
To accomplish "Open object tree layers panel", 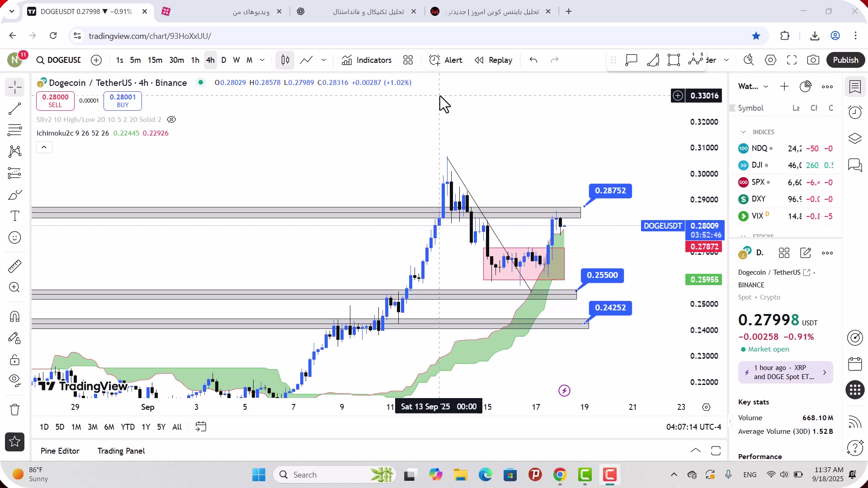I will [x=855, y=138].
